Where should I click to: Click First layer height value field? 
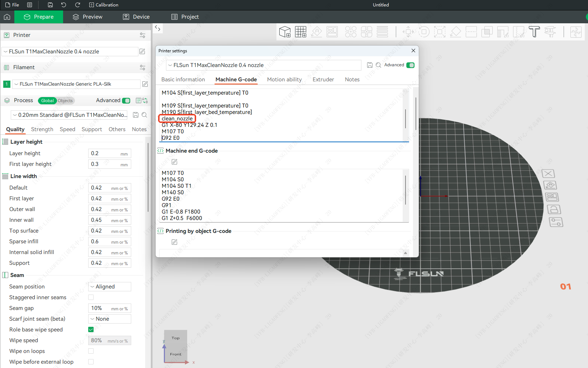[110, 164]
